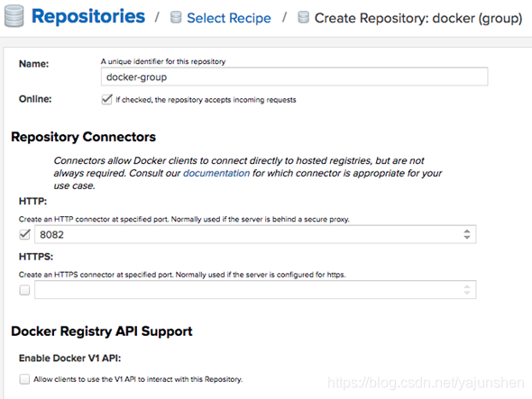Enable the HTTPS connector checkbox
The width and height of the screenshot is (532, 399).
coord(24,290)
